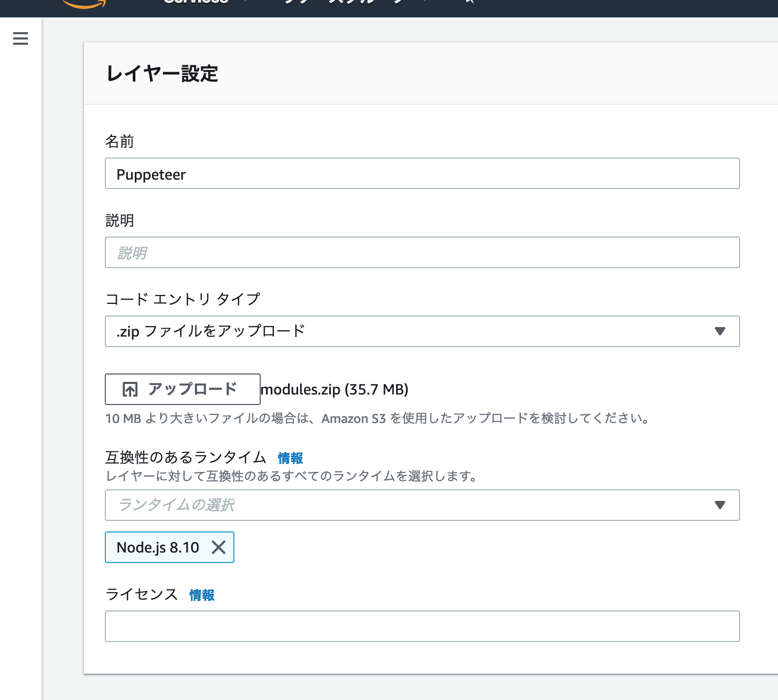Screen dimensions: 778x700
Task: Open the left sidebar hamburger menu
Action: pos(21,38)
